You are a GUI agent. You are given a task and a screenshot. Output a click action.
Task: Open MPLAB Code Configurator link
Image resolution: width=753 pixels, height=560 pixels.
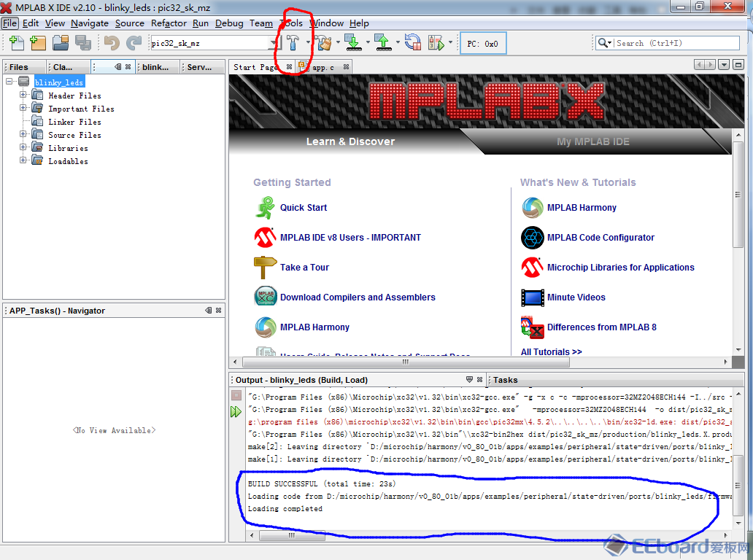click(601, 238)
